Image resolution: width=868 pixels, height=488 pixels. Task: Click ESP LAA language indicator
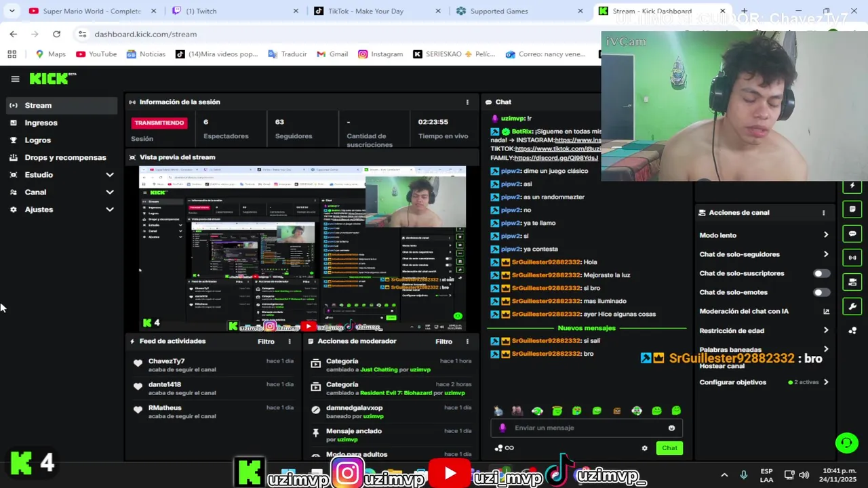pyautogui.click(x=766, y=475)
